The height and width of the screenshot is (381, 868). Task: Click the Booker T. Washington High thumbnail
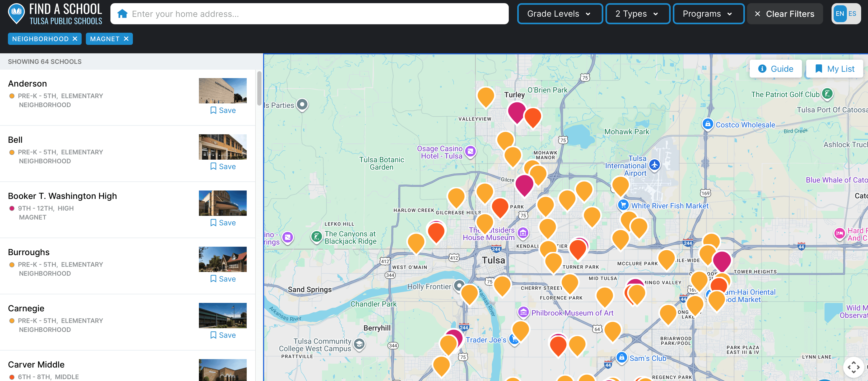click(x=223, y=203)
